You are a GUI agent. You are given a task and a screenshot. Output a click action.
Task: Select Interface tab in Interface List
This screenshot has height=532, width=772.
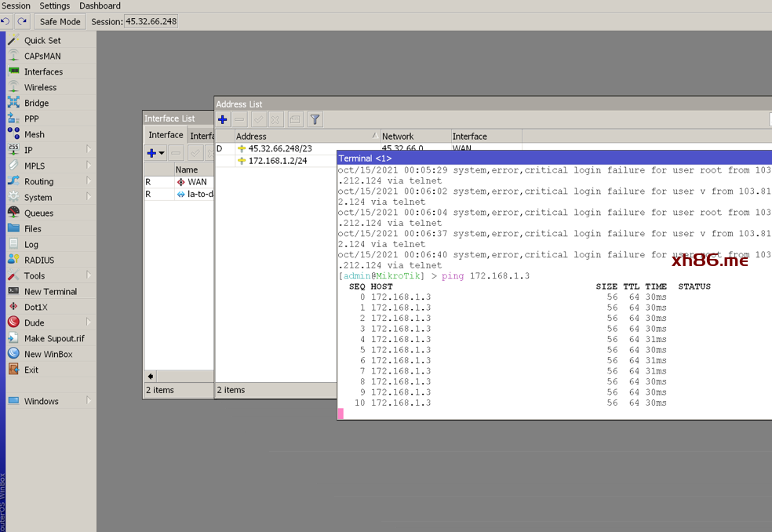166,135
